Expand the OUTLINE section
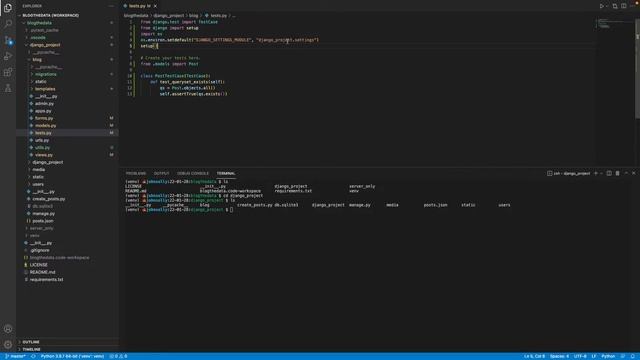 (31, 342)
